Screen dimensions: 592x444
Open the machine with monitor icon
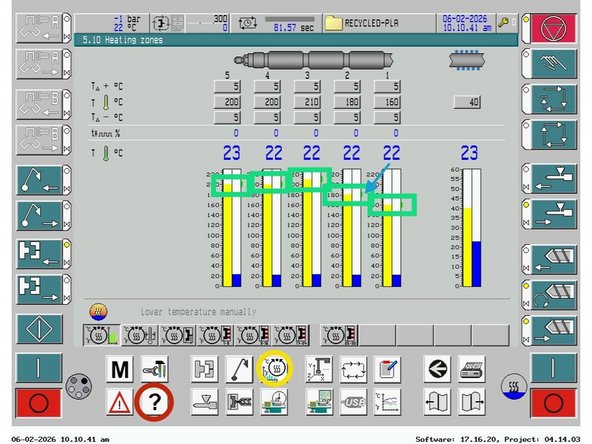(319, 402)
